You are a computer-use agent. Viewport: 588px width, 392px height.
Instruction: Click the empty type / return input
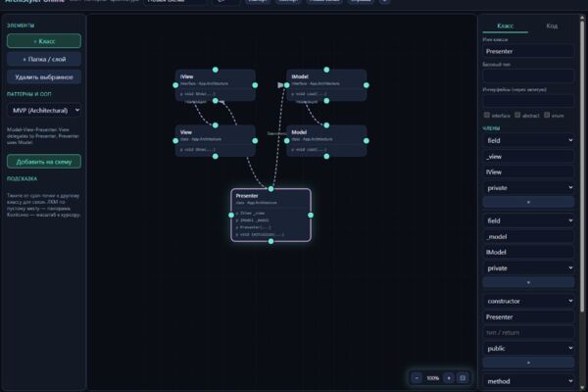[x=528, y=332]
